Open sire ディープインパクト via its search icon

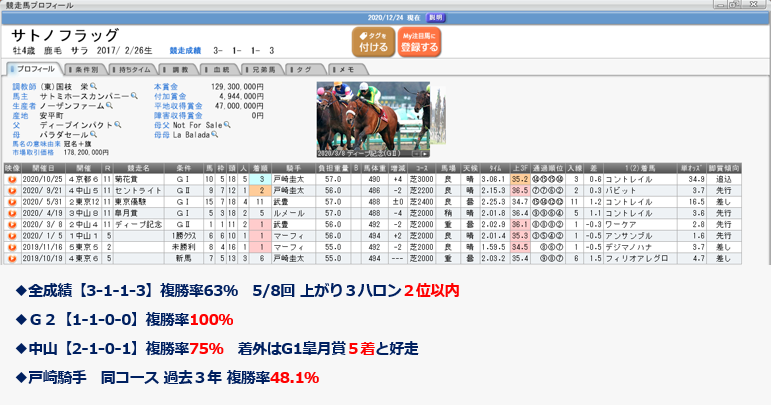119,125
